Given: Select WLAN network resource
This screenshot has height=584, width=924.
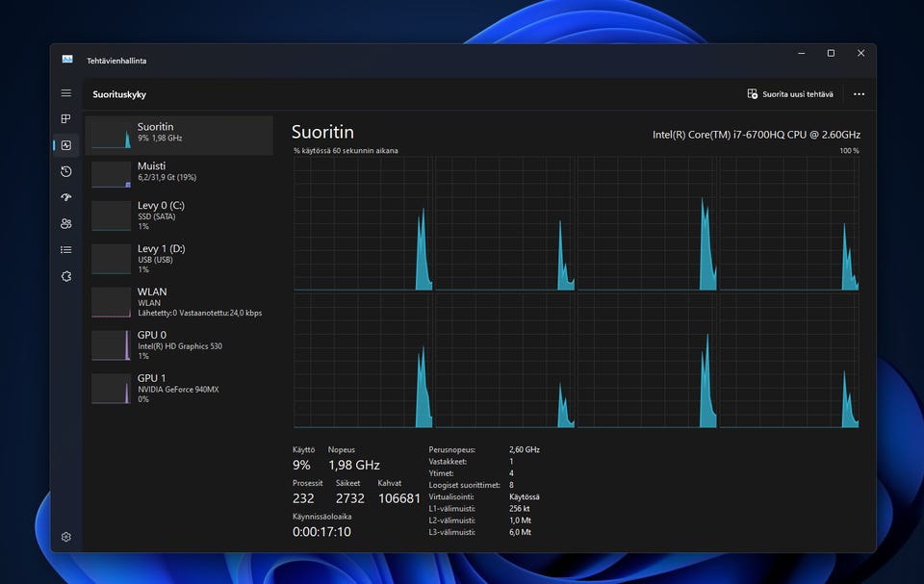Looking at the screenshot, I should tap(179, 302).
